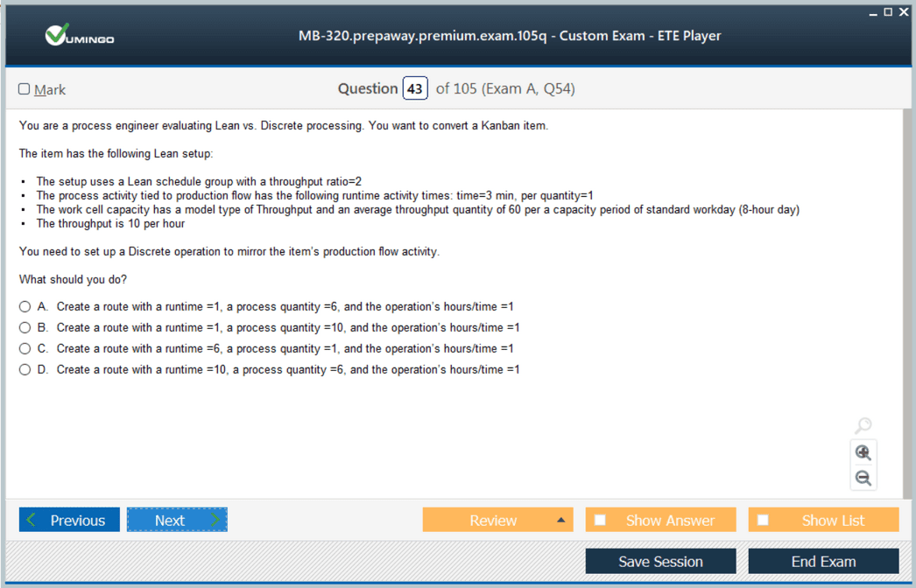Image resolution: width=916 pixels, height=588 pixels.
Task: Minimize the ETE Player window
Action: 873,13
